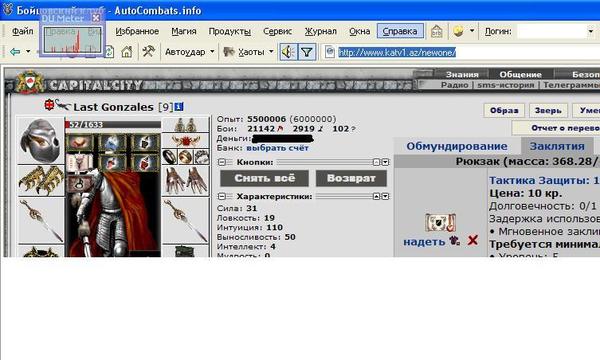Click the Образ button
The width and height of the screenshot is (600, 360).
pos(504,111)
